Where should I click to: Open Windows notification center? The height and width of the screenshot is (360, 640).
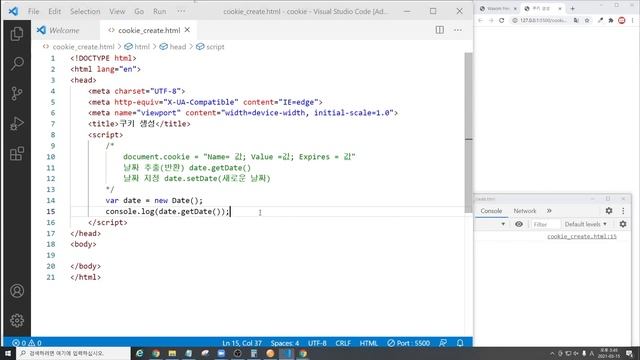(630, 353)
